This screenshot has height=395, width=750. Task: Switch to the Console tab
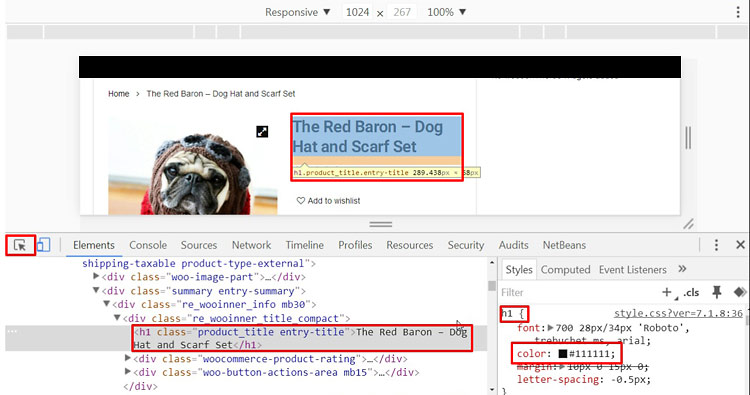point(148,245)
